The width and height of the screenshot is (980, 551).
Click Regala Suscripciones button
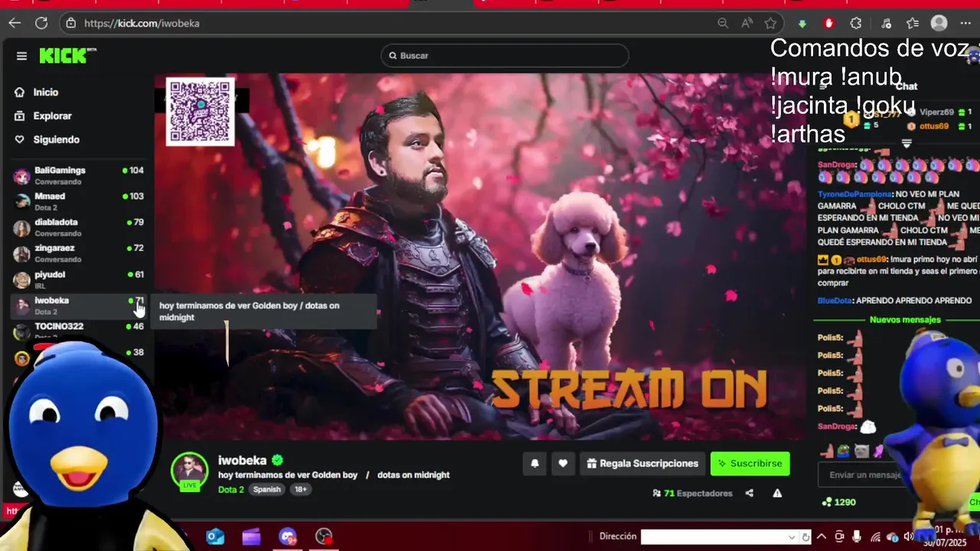[x=642, y=464]
